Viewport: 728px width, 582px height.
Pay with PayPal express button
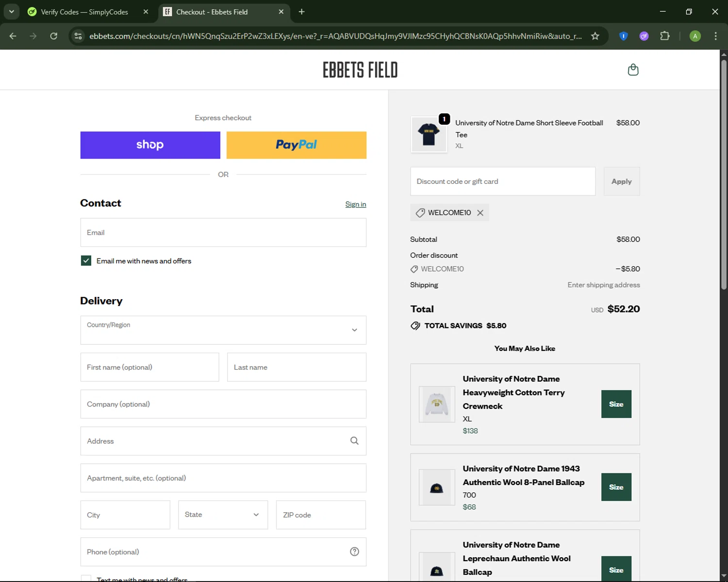pos(297,145)
